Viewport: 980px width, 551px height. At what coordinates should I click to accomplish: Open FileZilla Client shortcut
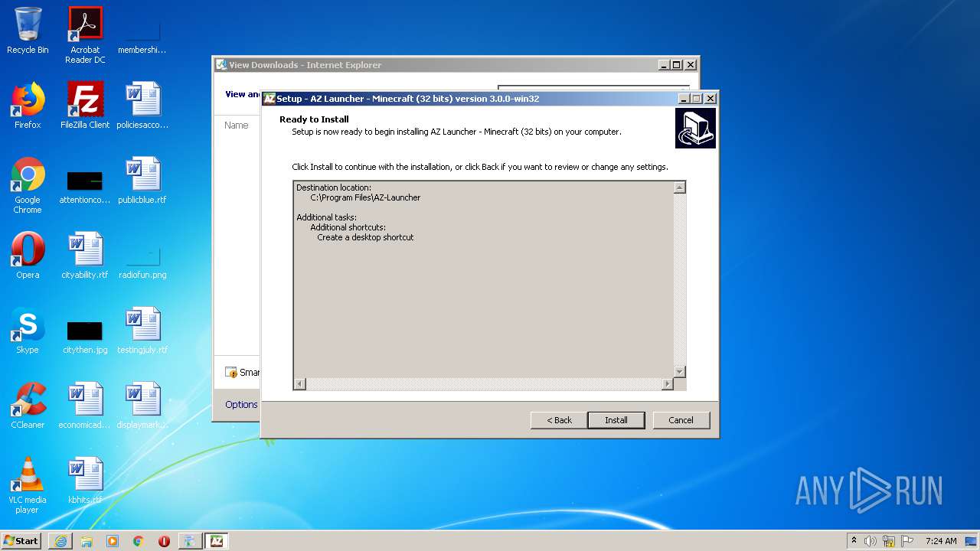click(x=85, y=106)
